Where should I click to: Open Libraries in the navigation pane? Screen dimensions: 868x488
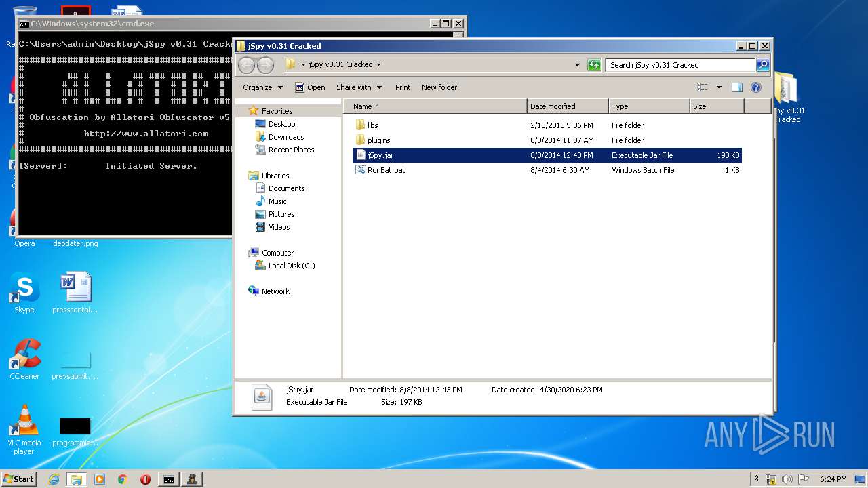point(275,176)
